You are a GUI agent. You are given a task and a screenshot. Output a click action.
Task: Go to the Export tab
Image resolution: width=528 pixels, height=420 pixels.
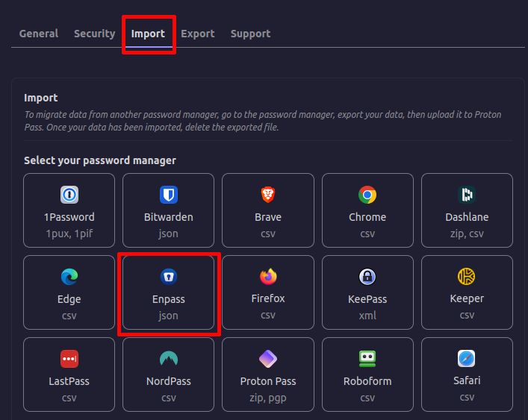[198, 34]
